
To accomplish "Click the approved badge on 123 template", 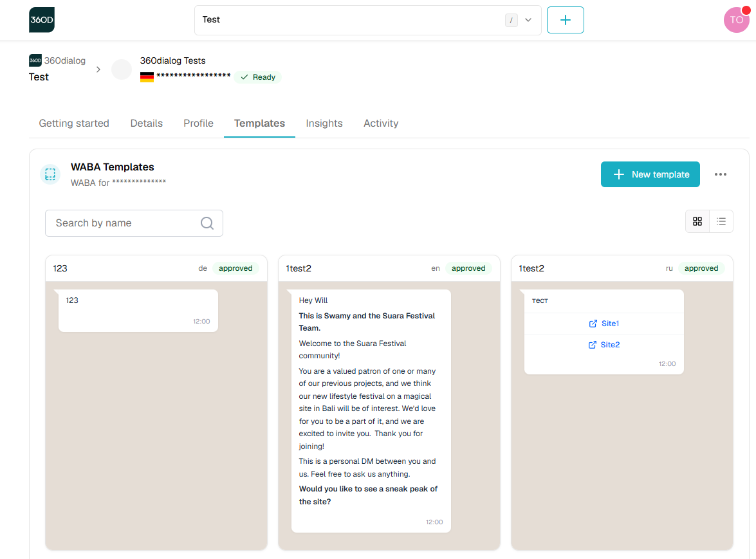I will point(235,268).
